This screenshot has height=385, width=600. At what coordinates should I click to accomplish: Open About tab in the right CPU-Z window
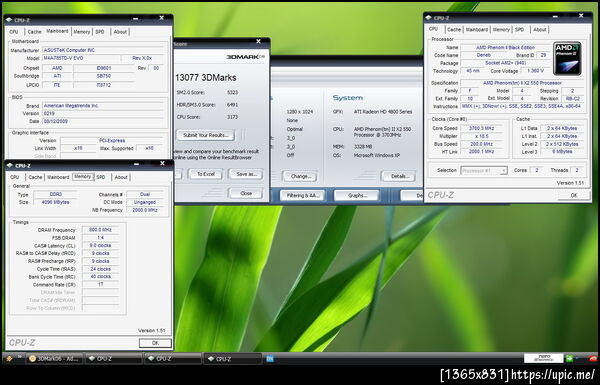point(540,29)
